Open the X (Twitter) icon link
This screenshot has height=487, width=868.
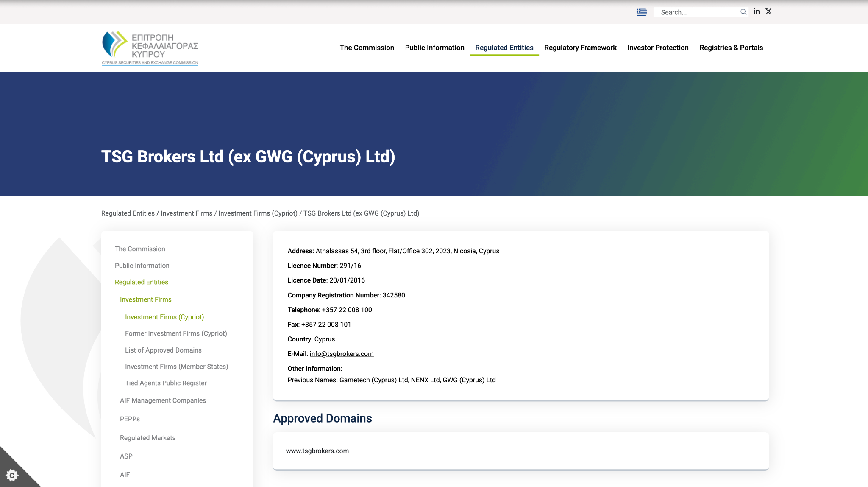click(768, 11)
